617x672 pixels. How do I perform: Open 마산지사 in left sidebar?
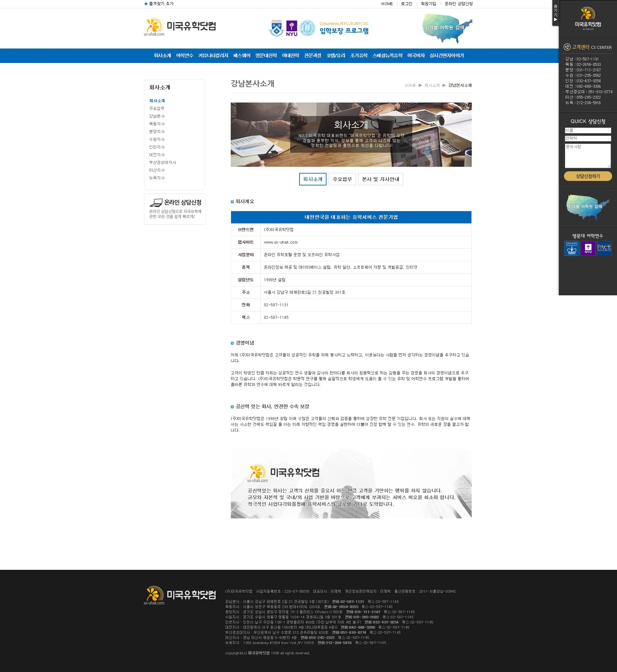pos(156,170)
